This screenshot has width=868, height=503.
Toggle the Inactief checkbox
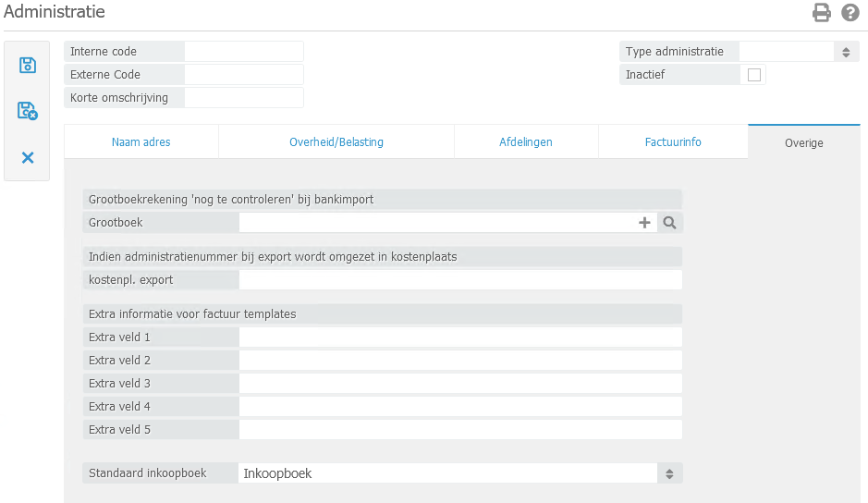pyautogui.click(x=754, y=75)
